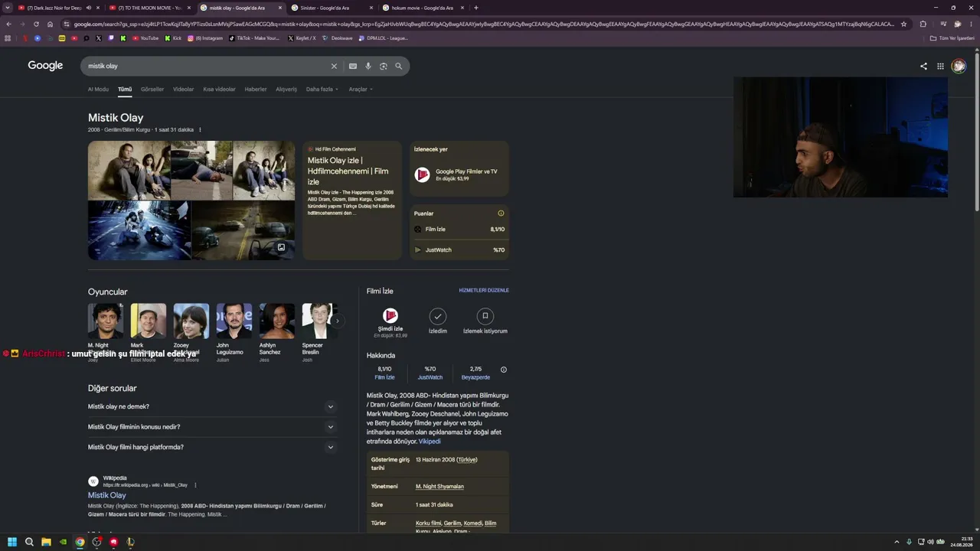
Task: Open the Instagram bookmark
Action: [x=205, y=38]
